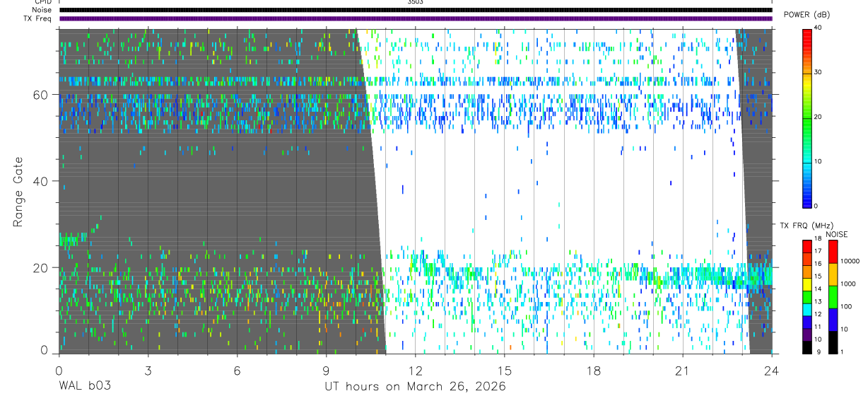Click the green 13–14 MHz TX FRQ swatch
868x401 pixels.
point(807,296)
